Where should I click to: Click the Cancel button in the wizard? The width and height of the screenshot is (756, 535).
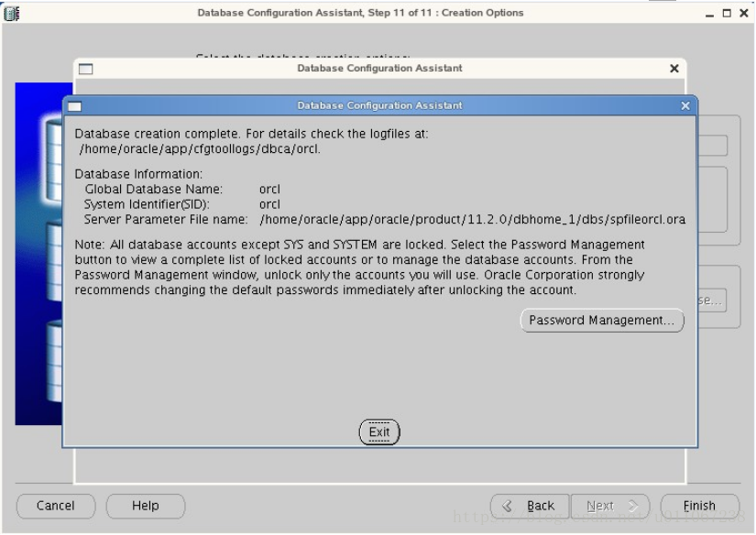(56, 506)
